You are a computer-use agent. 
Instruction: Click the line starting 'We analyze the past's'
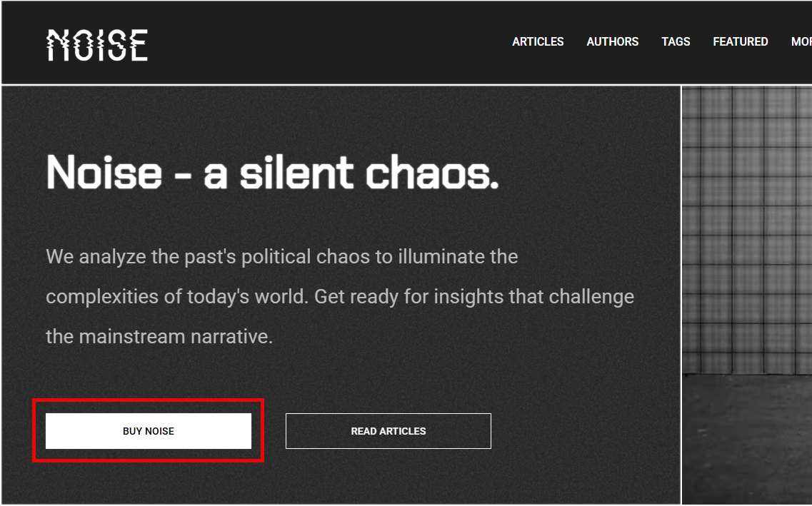pyautogui.click(x=281, y=257)
